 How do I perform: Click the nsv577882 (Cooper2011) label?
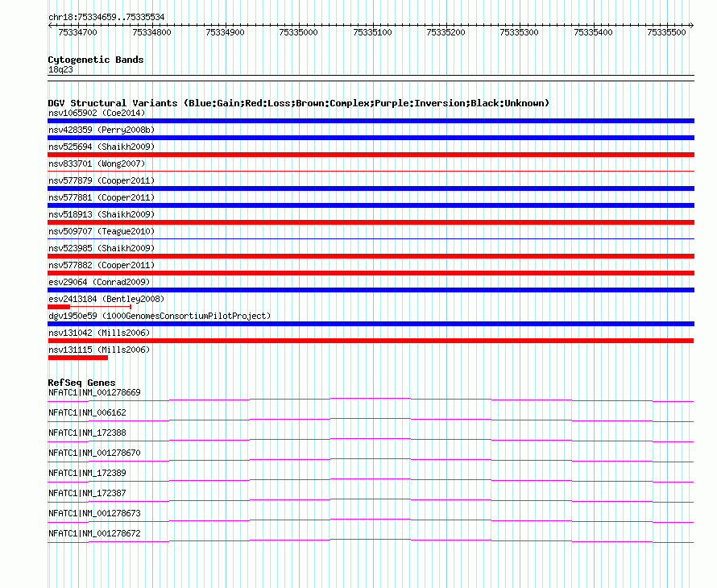pos(102,265)
